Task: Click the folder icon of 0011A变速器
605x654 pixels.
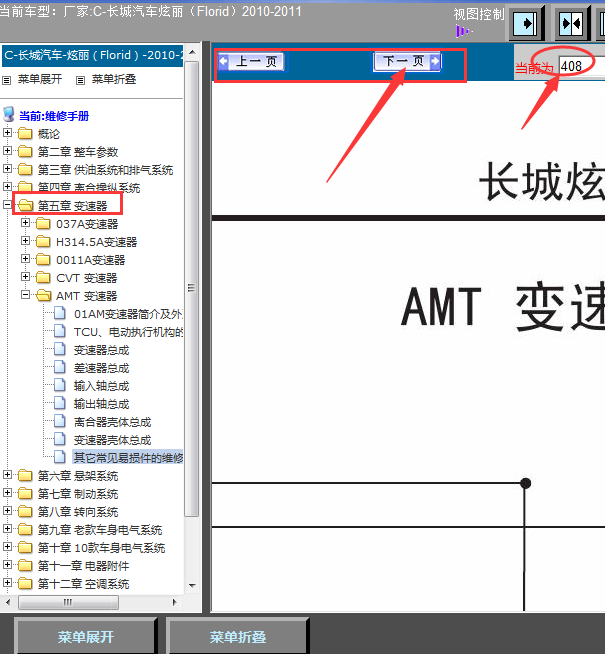Action: 43,259
